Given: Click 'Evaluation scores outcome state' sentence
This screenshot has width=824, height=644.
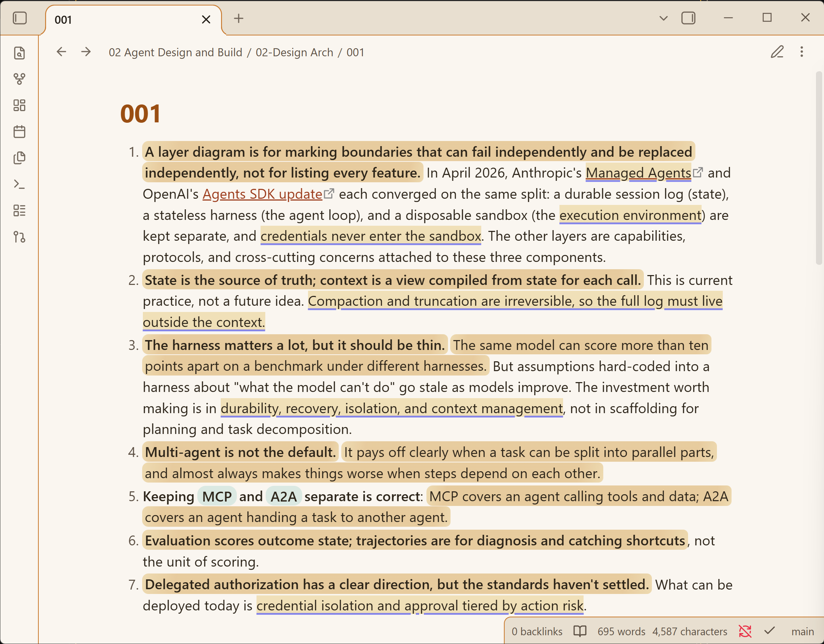Looking at the screenshot, I should [x=415, y=541].
